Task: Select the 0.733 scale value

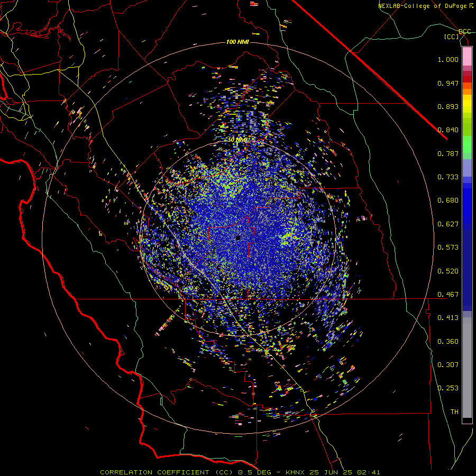Action: coord(448,177)
